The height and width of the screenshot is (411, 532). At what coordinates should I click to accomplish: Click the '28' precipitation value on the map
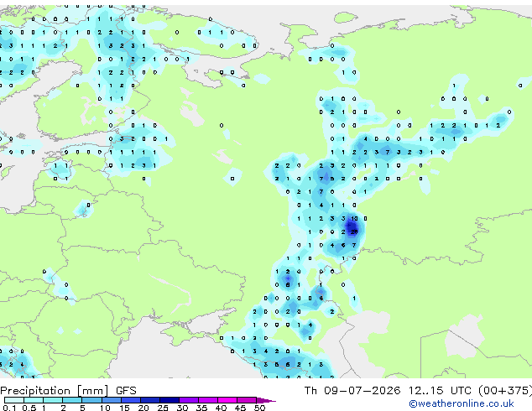click(x=354, y=232)
